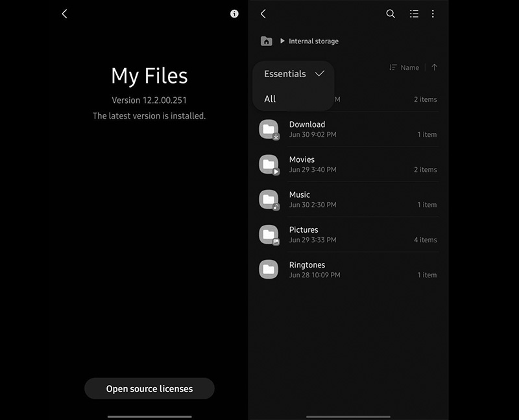Screen dimensions: 519x420
Task: Open the Download folder icon
Action: pyautogui.click(x=269, y=130)
